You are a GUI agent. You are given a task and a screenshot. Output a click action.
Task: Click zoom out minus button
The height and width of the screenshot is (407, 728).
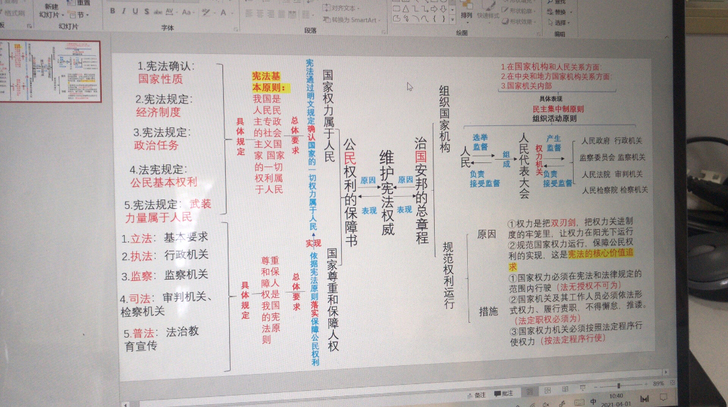pyautogui.click(x=596, y=387)
